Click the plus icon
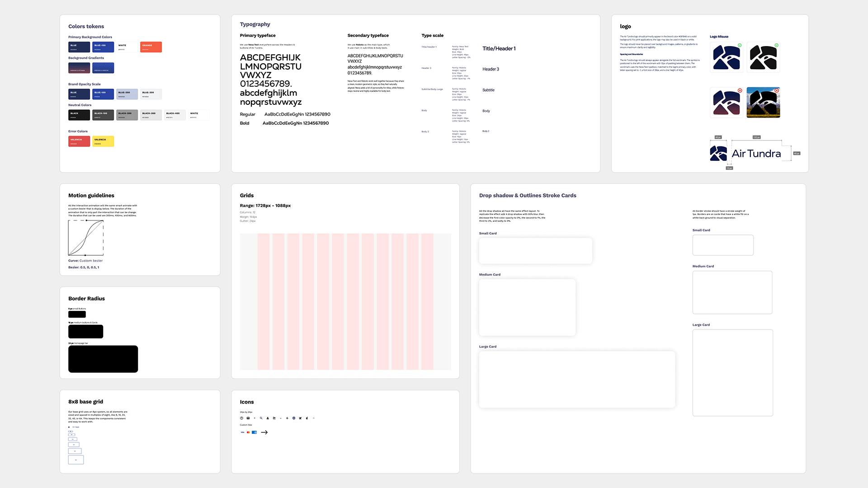 (x=287, y=418)
